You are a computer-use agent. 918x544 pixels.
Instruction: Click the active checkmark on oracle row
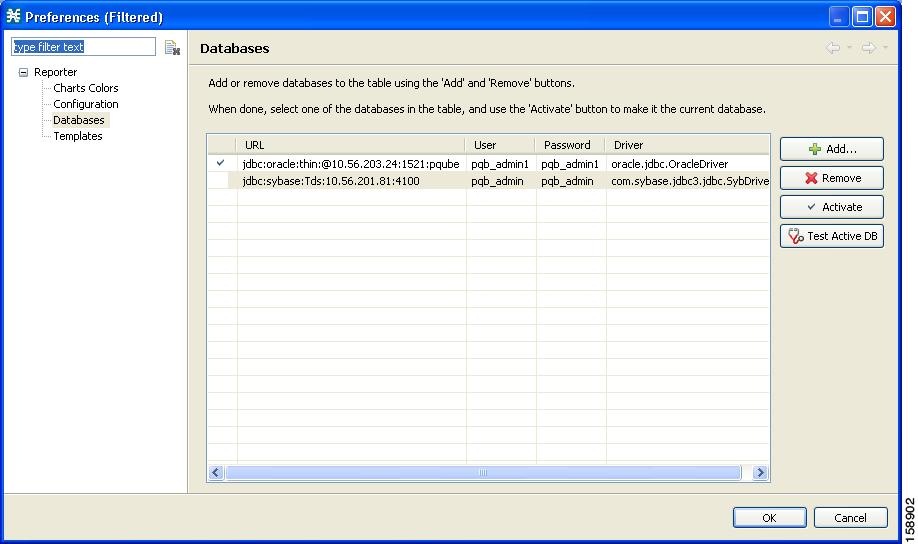tap(220, 163)
